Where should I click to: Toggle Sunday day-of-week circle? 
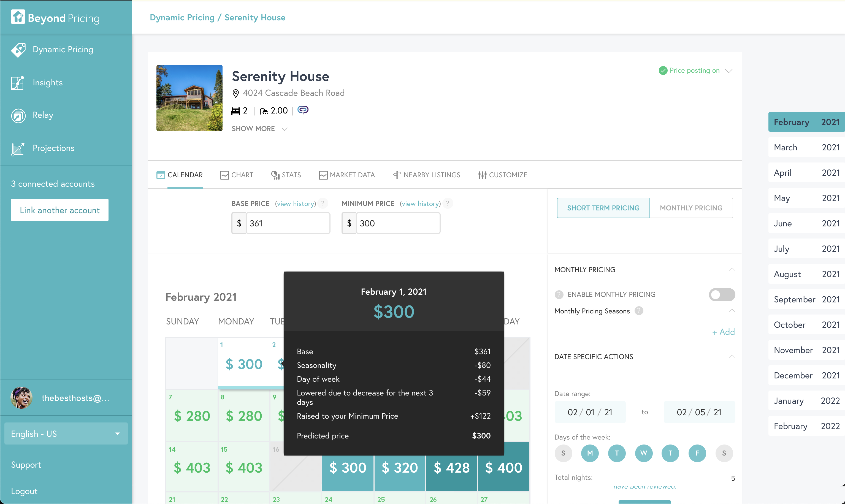tap(563, 453)
